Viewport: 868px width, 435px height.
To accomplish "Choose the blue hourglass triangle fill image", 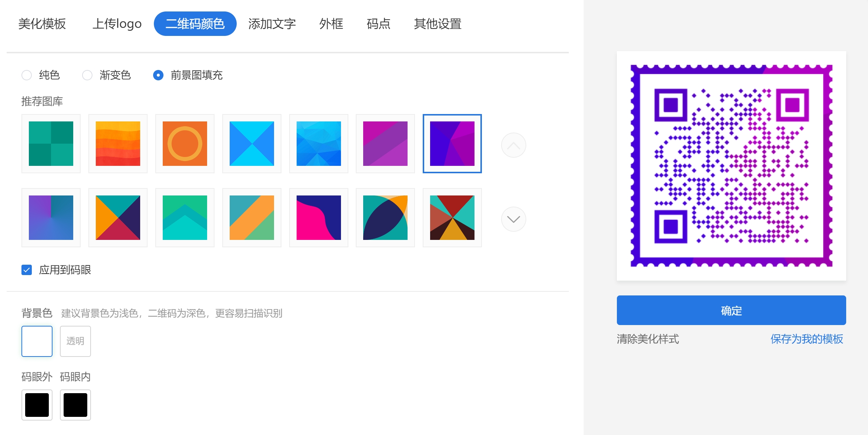I will coord(252,144).
